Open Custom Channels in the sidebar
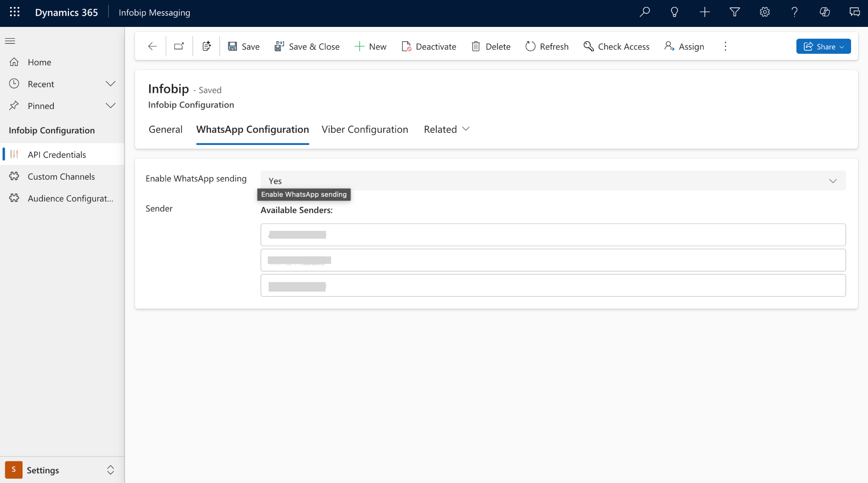 point(62,176)
